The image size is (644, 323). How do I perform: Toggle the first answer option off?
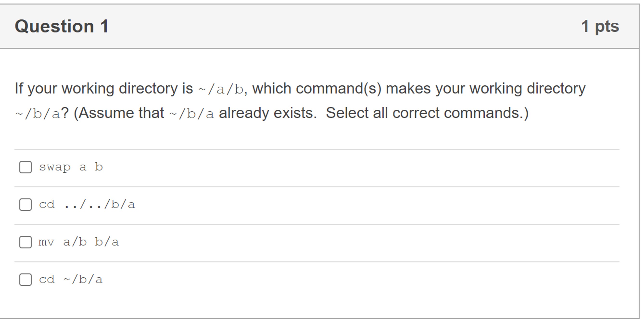pos(25,167)
